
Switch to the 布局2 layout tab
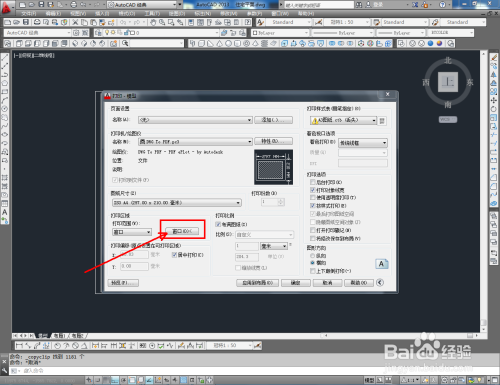pyautogui.click(x=78, y=336)
